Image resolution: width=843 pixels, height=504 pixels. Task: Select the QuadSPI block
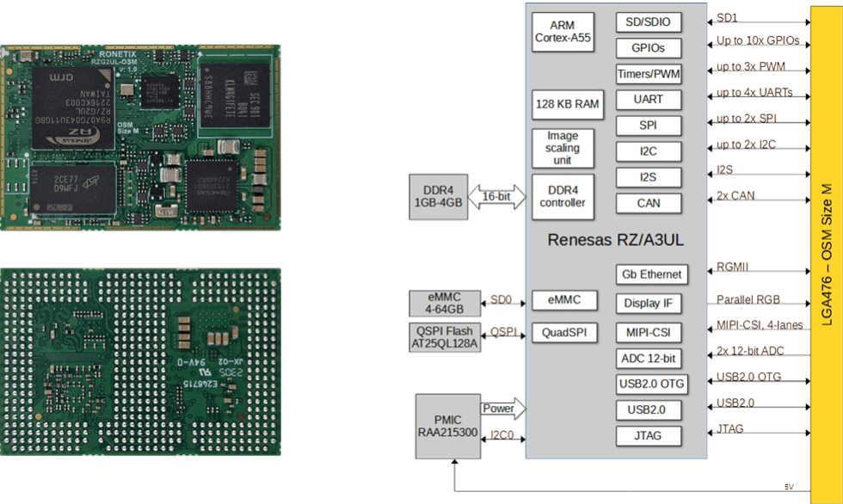pyautogui.click(x=564, y=333)
